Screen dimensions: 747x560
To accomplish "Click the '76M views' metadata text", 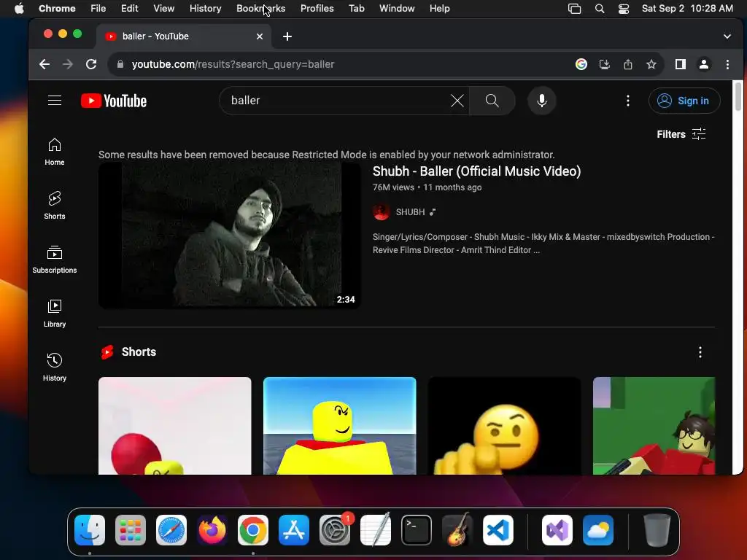I will click(393, 187).
